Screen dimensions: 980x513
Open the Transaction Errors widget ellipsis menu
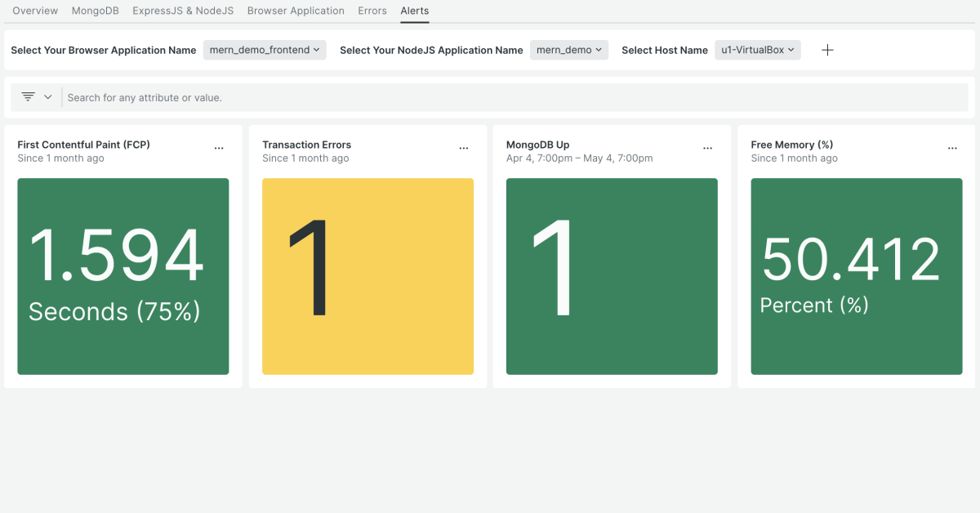click(464, 149)
